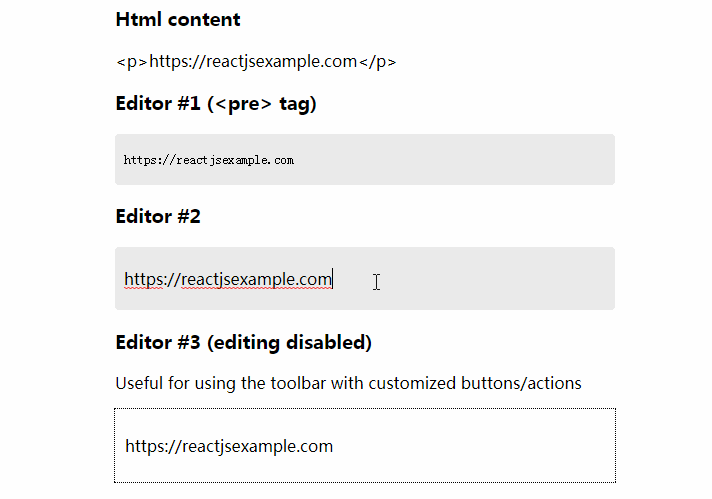Click inside the Editor #2 input field
The height and width of the screenshot is (499, 712).
(x=365, y=278)
